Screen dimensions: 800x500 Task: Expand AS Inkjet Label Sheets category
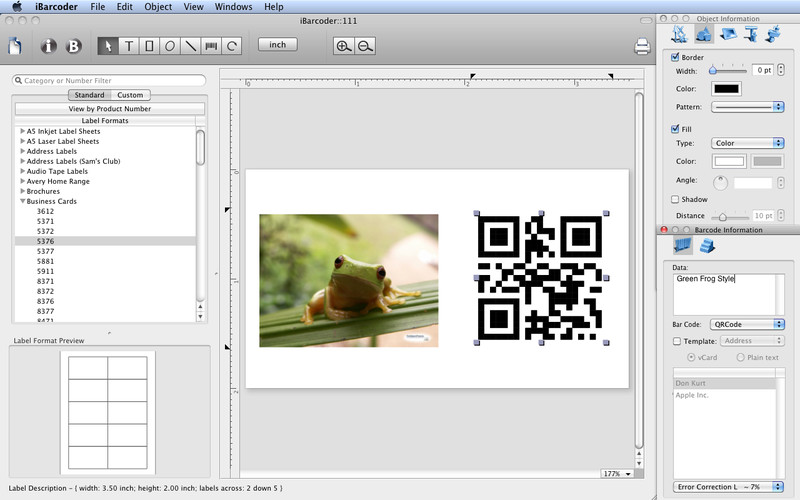(22, 131)
